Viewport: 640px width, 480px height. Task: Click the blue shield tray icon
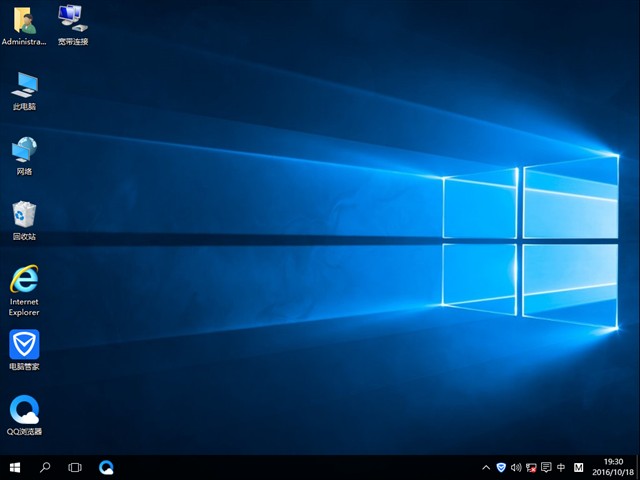[x=501, y=467]
